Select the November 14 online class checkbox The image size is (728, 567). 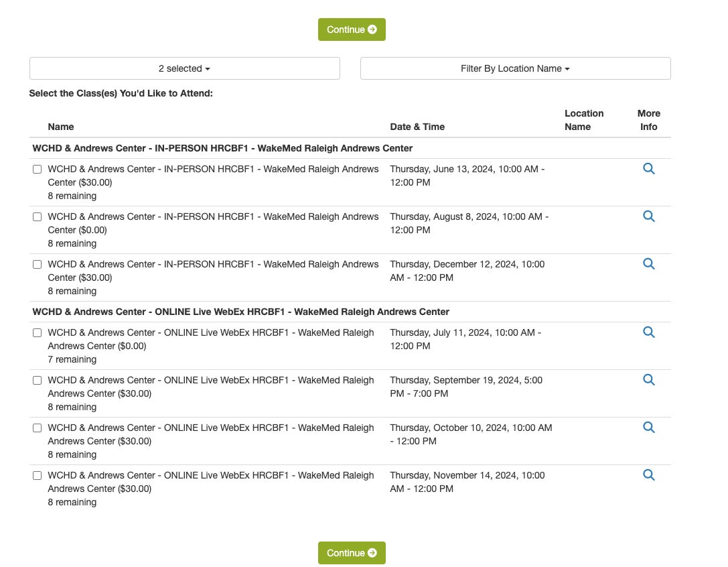[x=38, y=476]
